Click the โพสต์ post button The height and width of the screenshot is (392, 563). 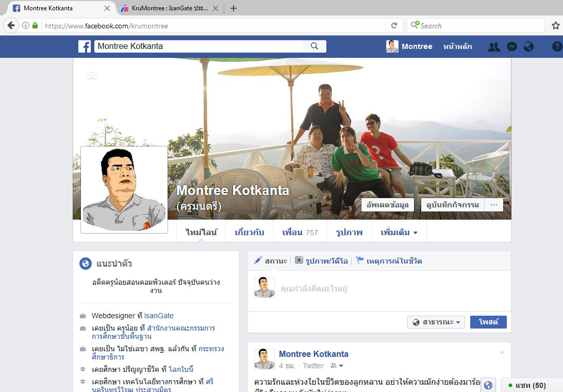488,322
